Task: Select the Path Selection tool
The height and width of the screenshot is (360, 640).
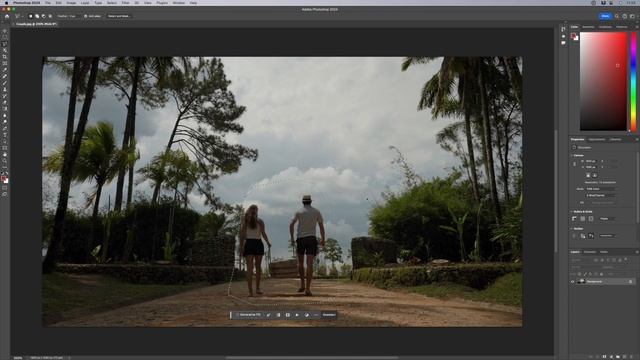Action: pos(5,142)
